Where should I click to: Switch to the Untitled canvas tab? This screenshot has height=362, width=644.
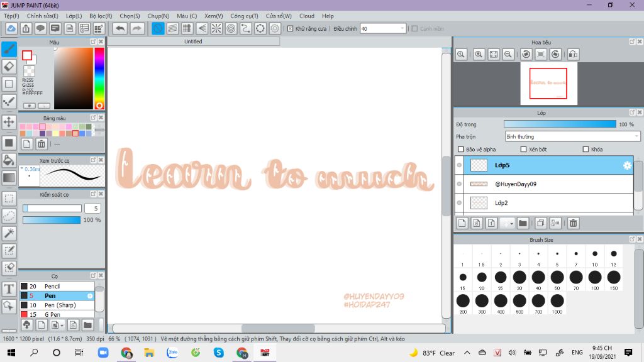tap(193, 41)
